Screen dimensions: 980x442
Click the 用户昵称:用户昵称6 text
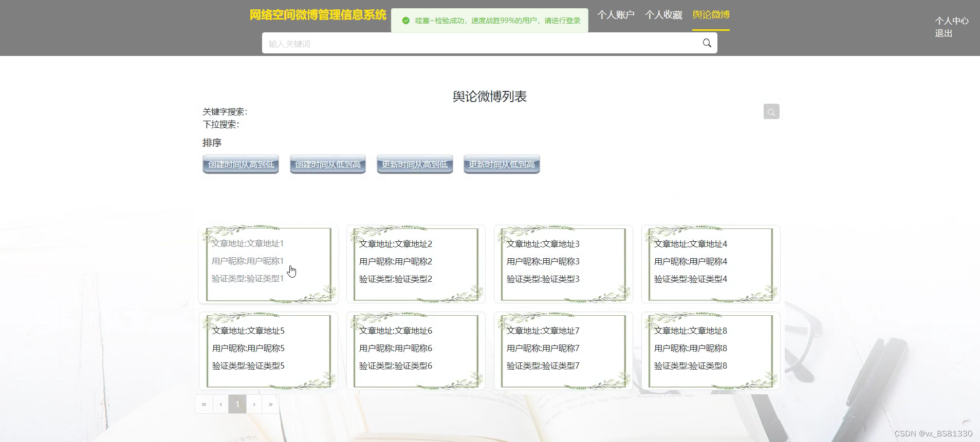click(396, 348)
